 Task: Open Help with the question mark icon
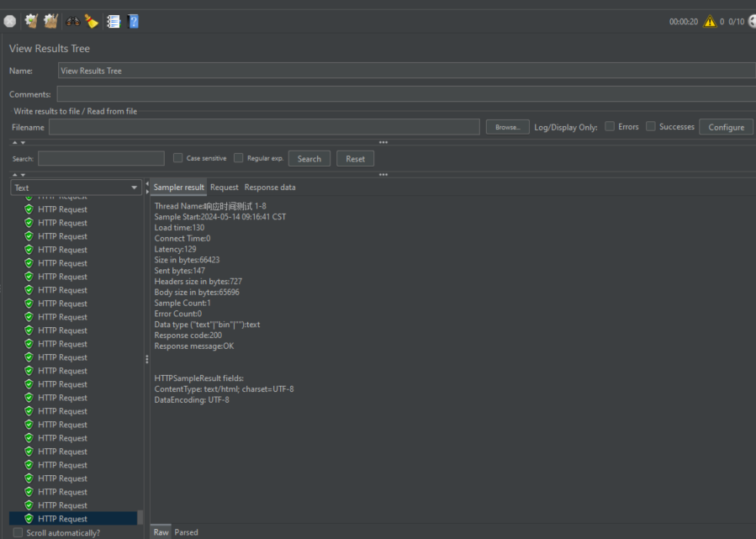click(x=133, y=21)
